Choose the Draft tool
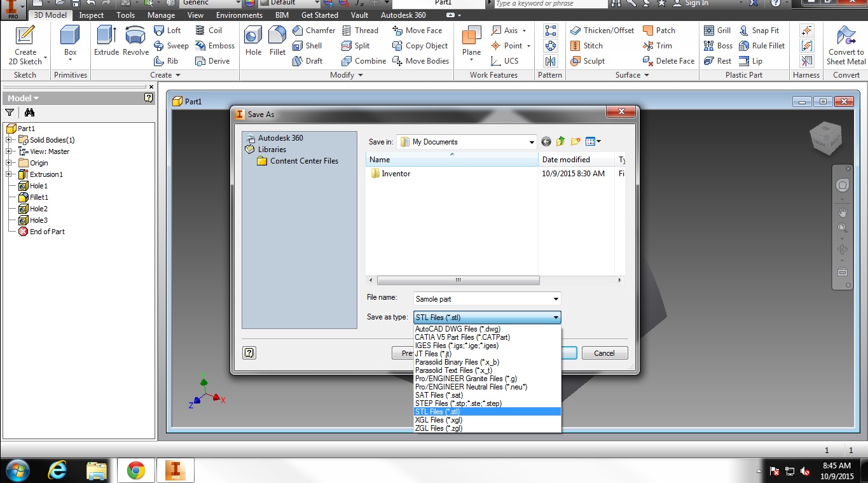The width and height of the screenshot is (868, 483). 307,61
